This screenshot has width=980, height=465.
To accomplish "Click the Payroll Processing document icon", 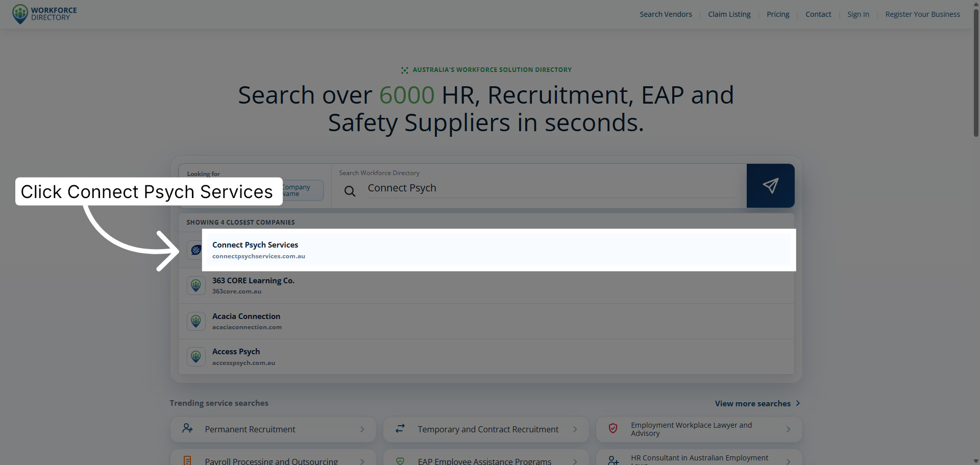I will [187, 460].
